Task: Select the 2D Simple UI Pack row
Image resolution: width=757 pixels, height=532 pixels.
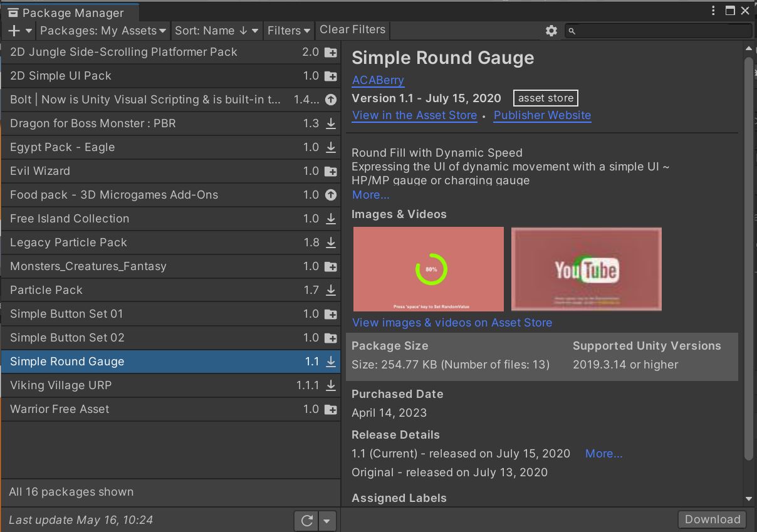Action: 170,76
